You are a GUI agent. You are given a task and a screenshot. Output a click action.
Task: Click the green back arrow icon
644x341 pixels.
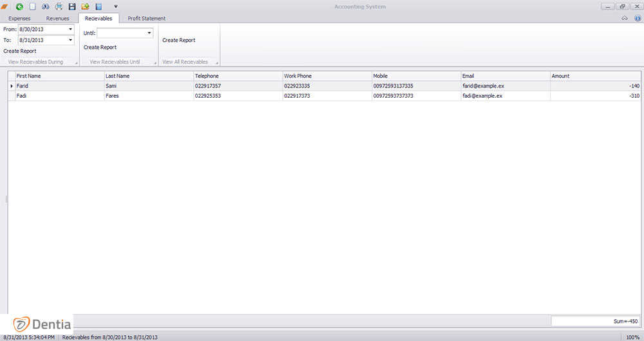tap(20, 6)
